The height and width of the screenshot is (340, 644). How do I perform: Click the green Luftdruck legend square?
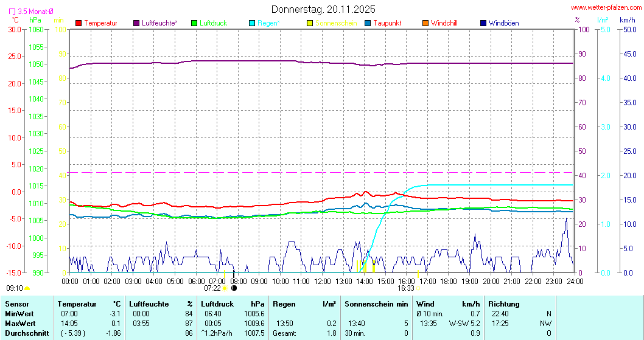pos(194,23)
